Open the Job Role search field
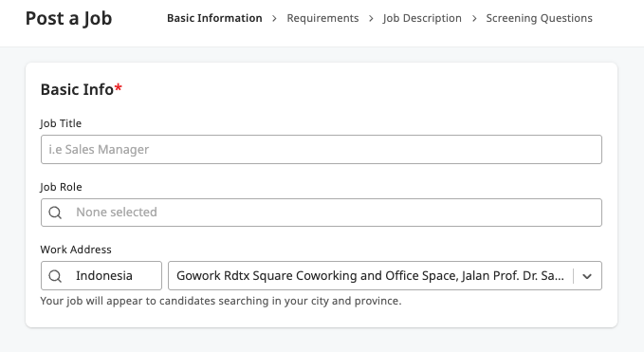Viewport: 644px width, 352px height. point(322,213)
